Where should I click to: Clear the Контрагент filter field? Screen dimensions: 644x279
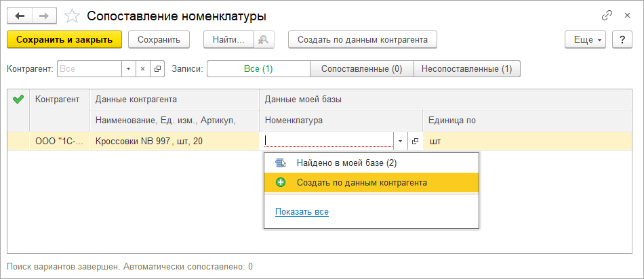click(x=142, y=69)
